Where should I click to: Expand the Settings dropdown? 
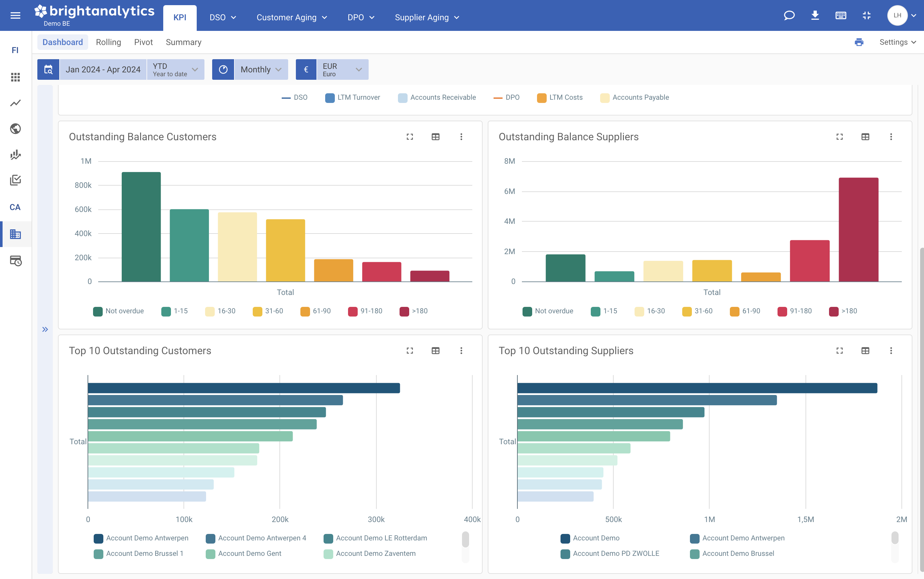(897, 42)
